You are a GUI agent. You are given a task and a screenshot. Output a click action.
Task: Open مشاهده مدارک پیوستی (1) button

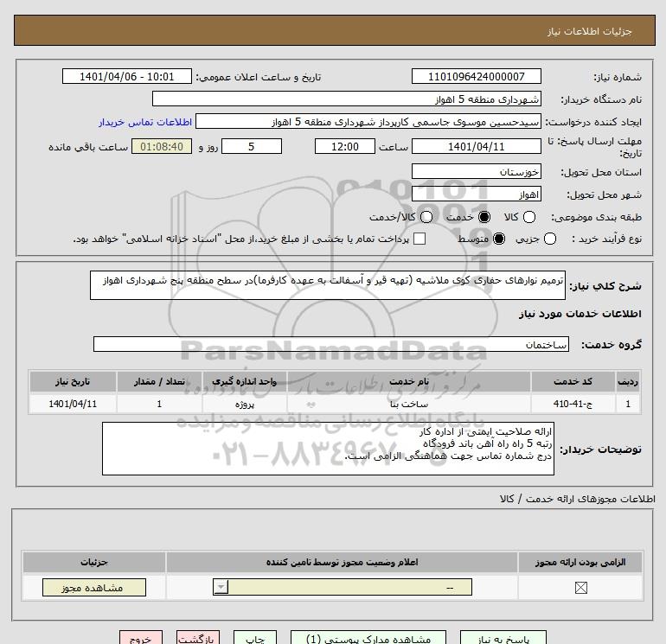click(368, 639)
